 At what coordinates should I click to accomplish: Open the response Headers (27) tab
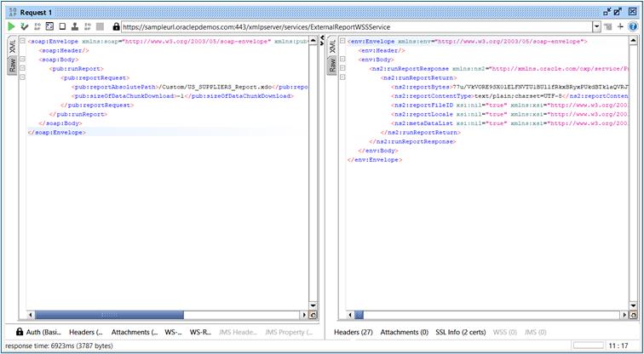353,332
